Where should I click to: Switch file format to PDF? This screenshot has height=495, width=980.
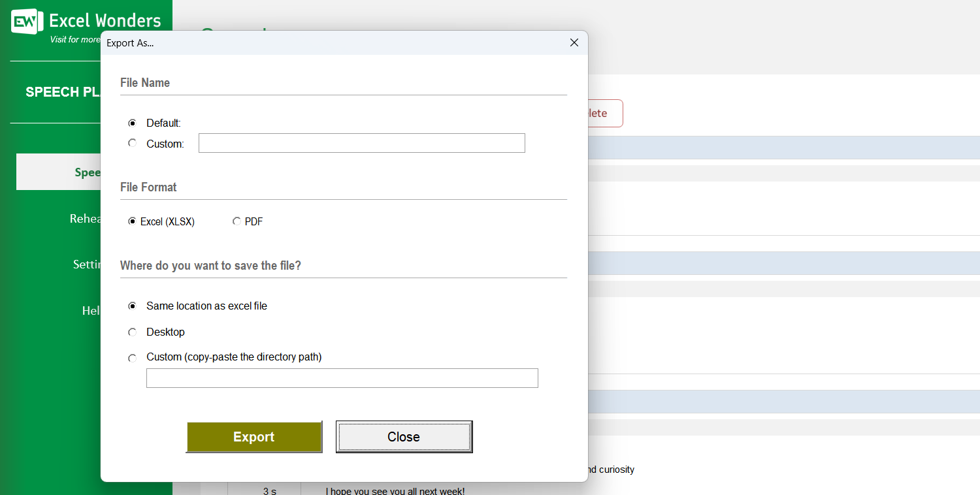pyautogui.click(x=237, y=221)
